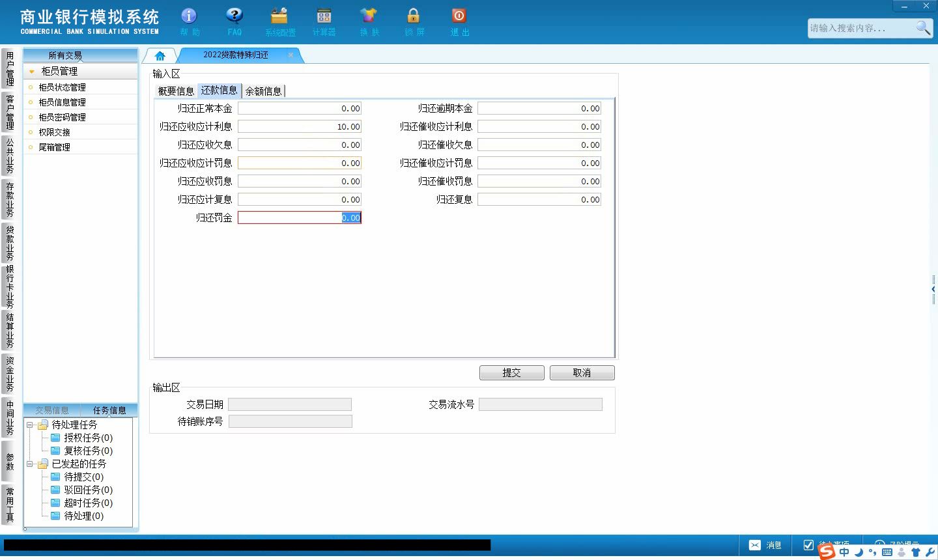Viewport: 938px width, 560px height.
Task: Click the 换肤 skin-change shirt icon
Action: (369, 16)
